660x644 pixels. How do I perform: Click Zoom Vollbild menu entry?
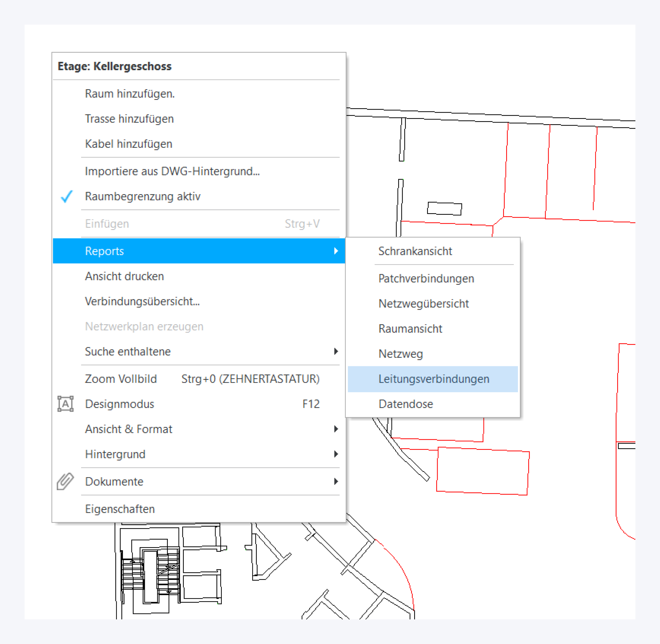(121, 379)
